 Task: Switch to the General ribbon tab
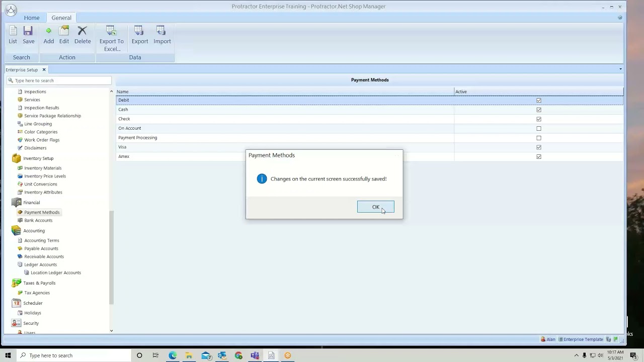pyautogui.click(x=61, y=18)
